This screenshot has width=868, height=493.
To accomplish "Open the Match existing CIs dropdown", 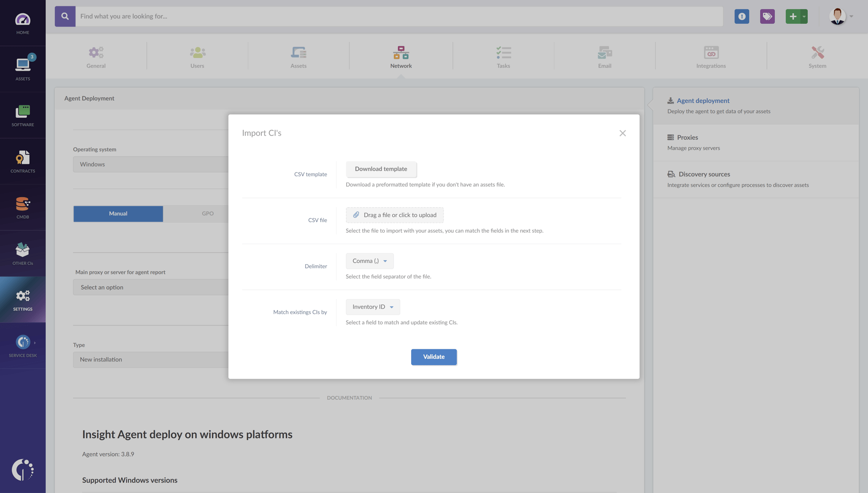I will [372, 307].
